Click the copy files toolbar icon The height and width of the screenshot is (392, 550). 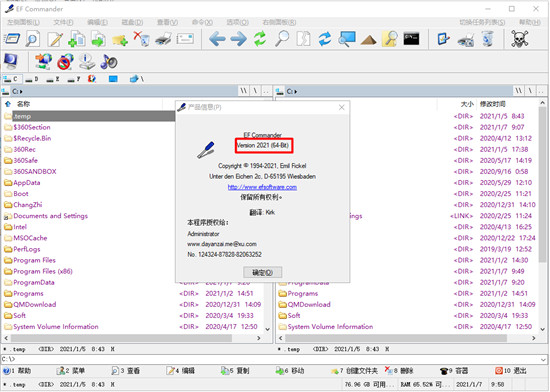77,39
